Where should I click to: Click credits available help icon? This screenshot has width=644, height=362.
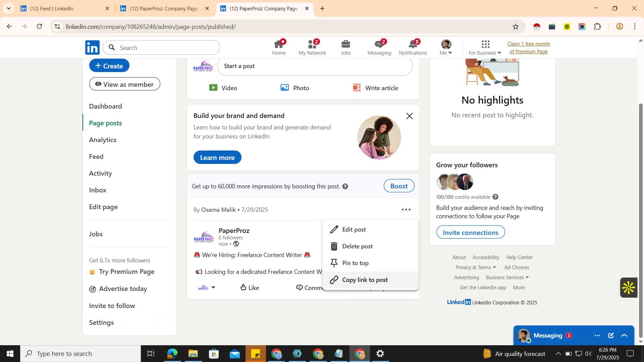click(495, 197)
